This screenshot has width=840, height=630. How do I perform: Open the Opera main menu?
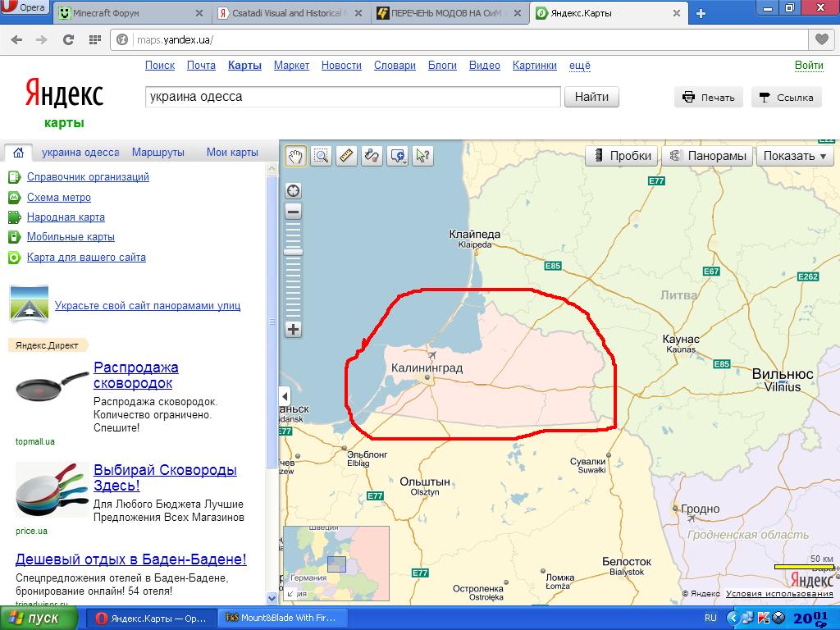point(25,7)
